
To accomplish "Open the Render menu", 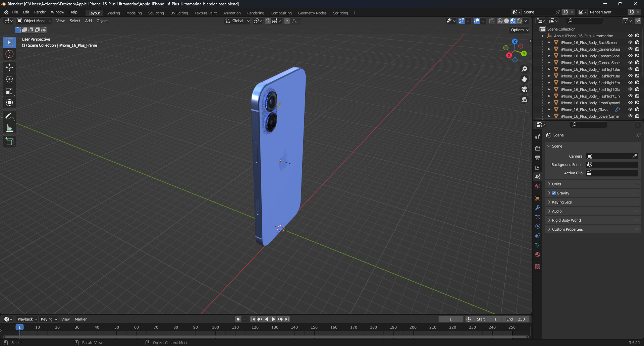I will pyautogui.click(x=40, y=12).
